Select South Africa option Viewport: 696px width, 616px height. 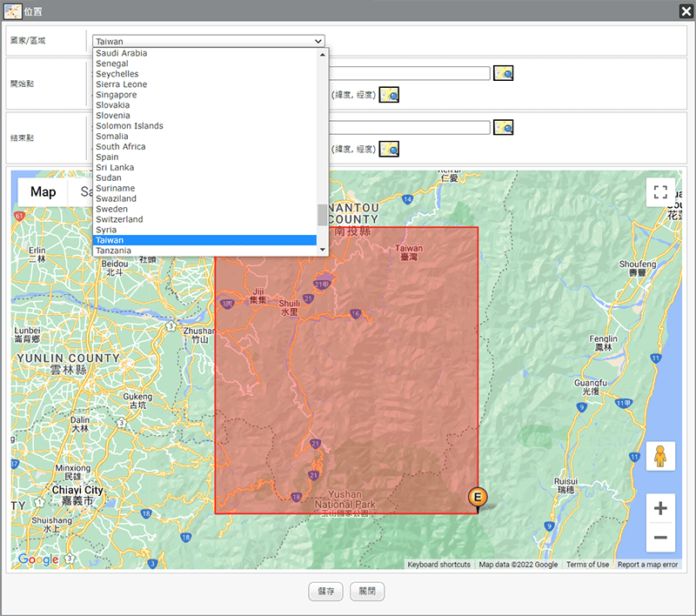coord(205,146)
